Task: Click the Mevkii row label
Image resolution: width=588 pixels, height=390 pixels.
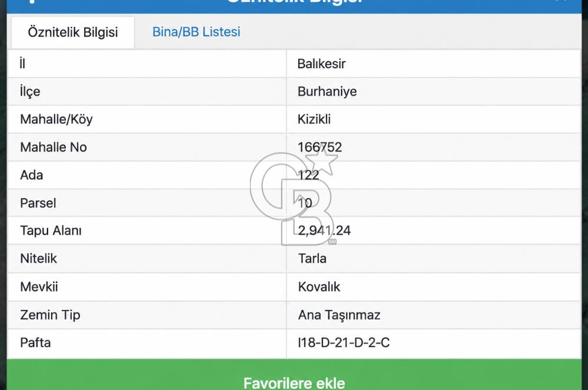Action: click(39, 287)
